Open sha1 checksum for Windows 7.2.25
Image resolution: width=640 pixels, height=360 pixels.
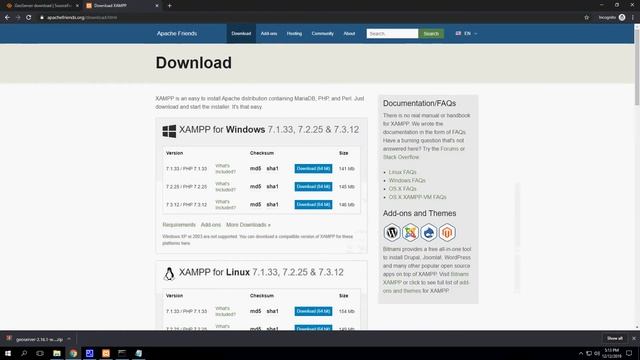click(x=272, y=187)
